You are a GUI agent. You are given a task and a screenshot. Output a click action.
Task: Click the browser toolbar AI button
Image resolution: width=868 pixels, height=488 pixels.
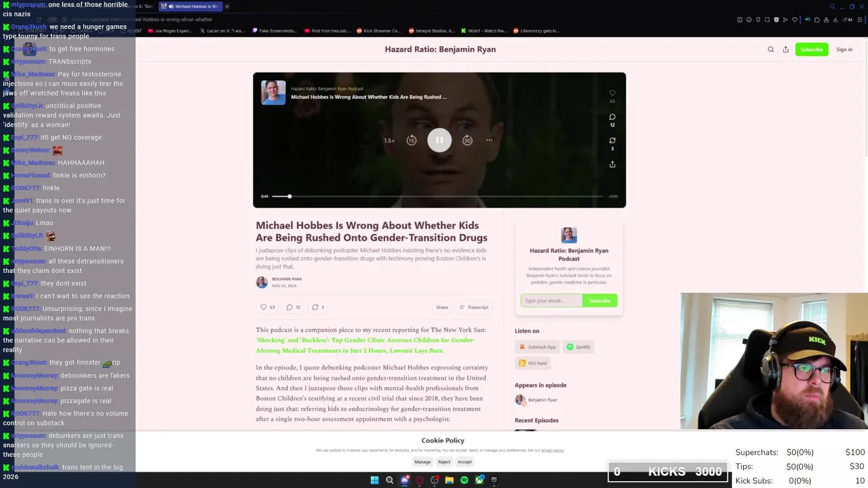848,20
